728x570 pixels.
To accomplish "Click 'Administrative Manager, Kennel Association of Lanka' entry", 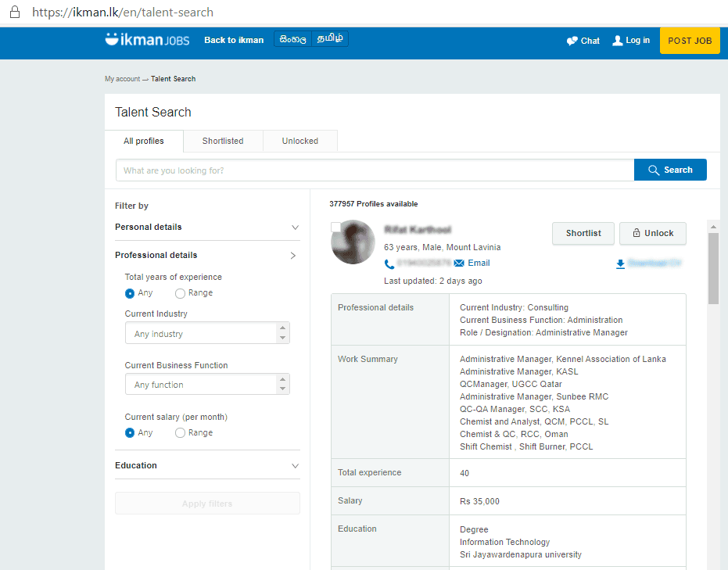I will [563, 359].
